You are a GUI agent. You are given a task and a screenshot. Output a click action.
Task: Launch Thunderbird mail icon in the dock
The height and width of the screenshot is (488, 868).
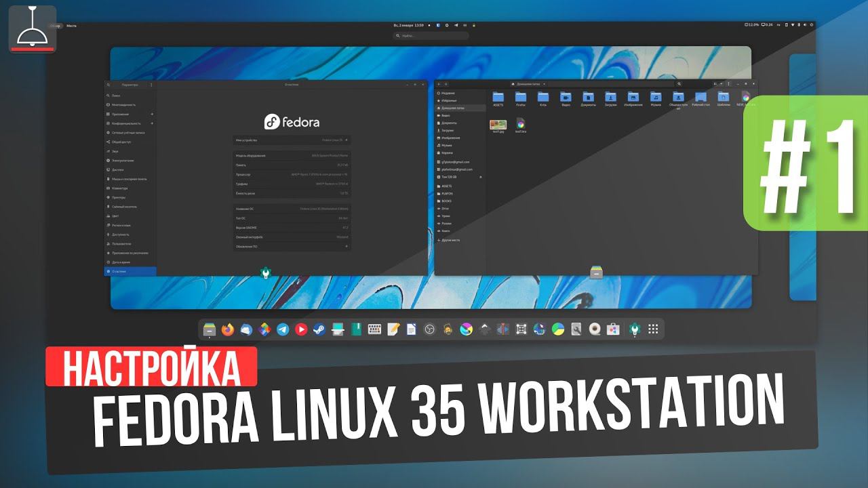[x=246, y=329]
